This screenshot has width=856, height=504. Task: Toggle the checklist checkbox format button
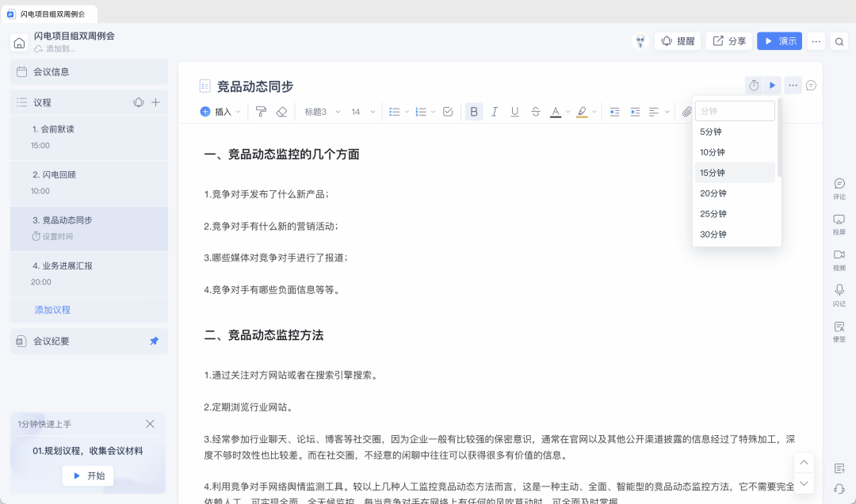click(448, 112)
